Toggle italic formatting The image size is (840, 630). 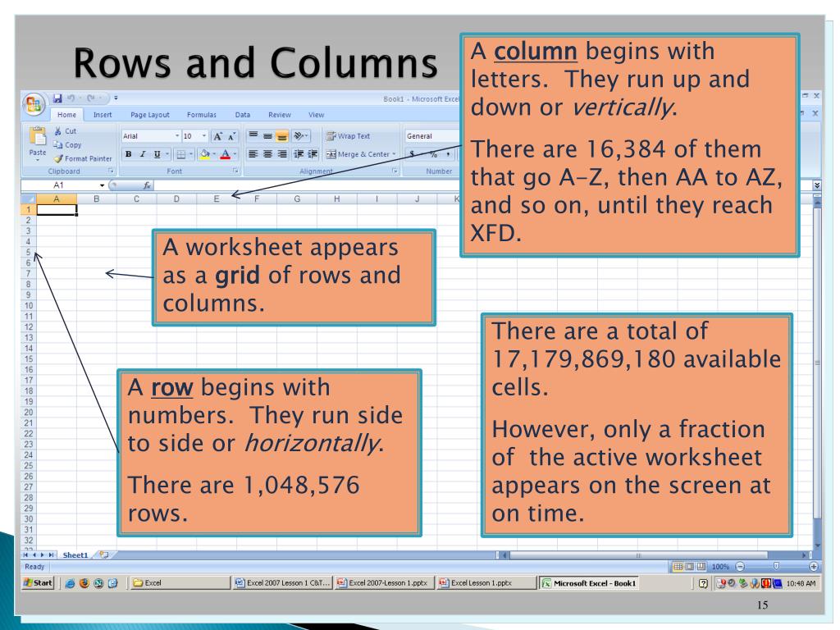(x=143, y=154)
